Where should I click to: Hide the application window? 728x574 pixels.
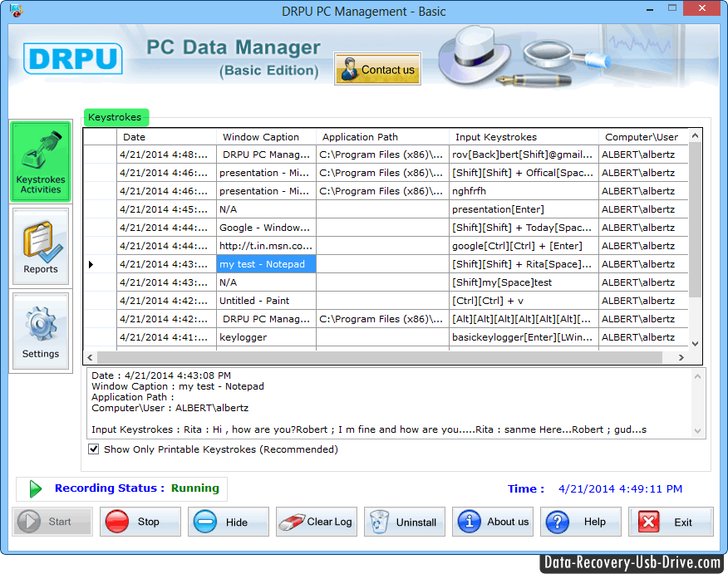tap(229, 522)
